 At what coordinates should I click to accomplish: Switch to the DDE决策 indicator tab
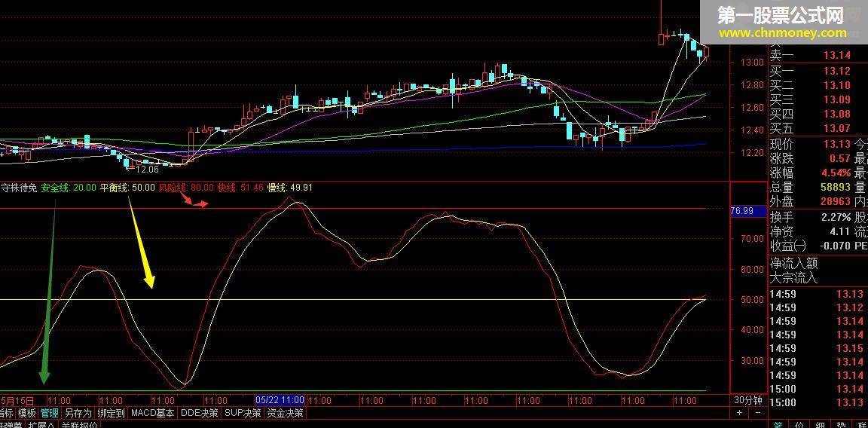[199, 412]
